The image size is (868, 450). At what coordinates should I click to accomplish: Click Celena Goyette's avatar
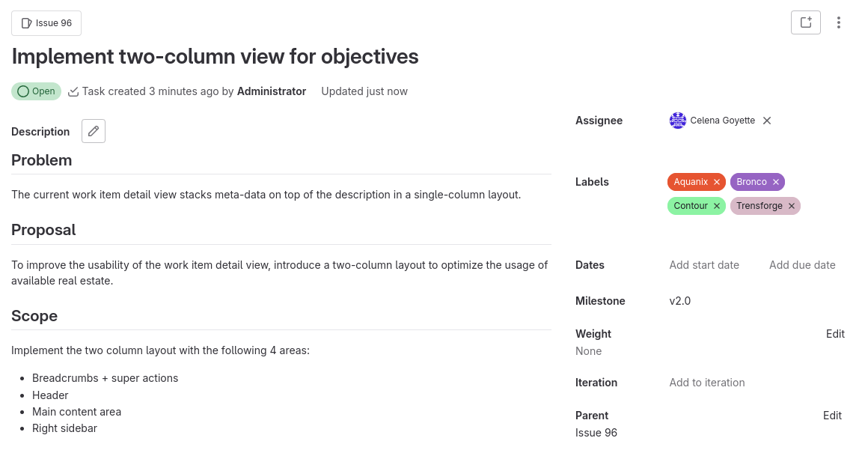coord(678,120)
